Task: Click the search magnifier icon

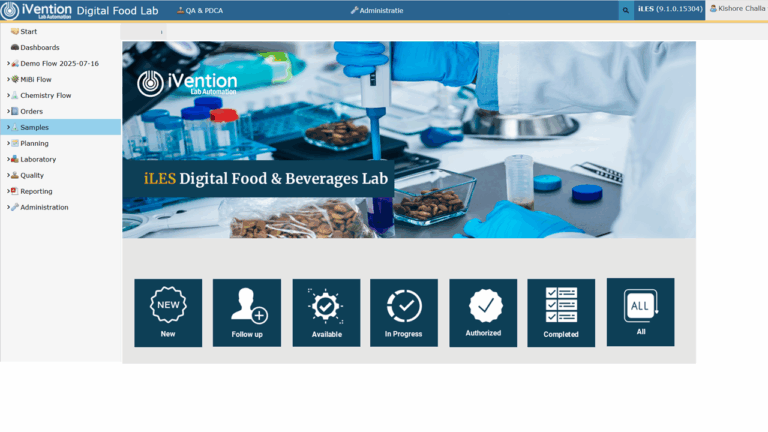Action: tap(625, 10)
